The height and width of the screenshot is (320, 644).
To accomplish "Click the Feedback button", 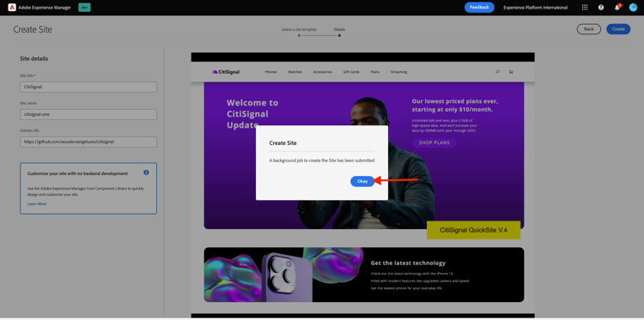I will (x=479, y=8).
